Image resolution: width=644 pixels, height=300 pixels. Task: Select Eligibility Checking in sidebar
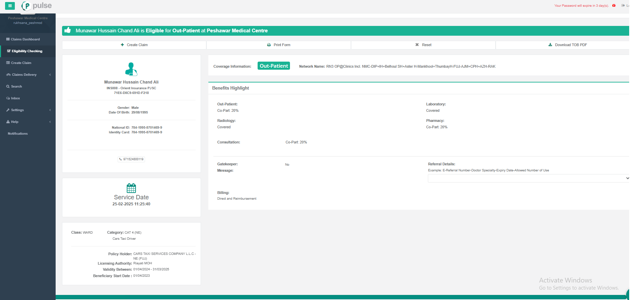(27, 51)
